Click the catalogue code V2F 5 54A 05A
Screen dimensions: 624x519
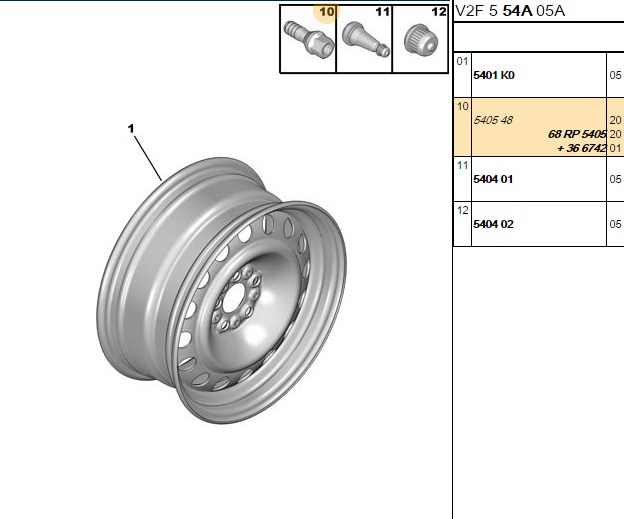coord(510,11)
